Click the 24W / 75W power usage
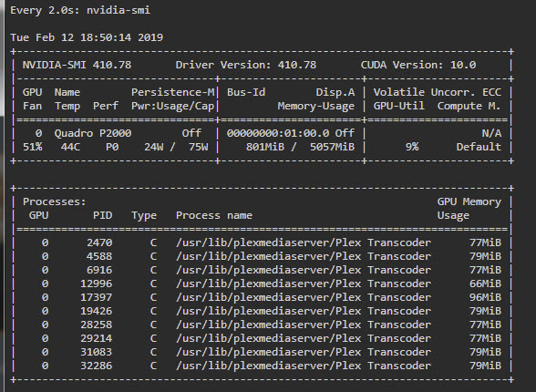The image size is (536, 392). [176, 147]
